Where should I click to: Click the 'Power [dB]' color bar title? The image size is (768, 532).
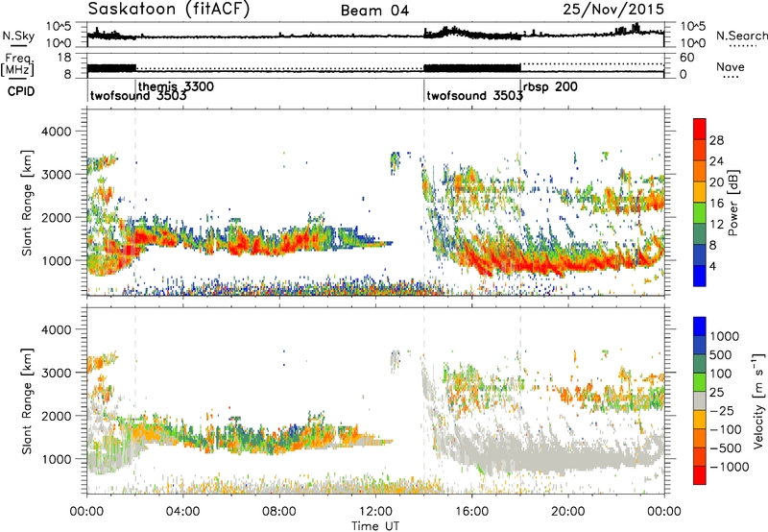tap(732, 203)
